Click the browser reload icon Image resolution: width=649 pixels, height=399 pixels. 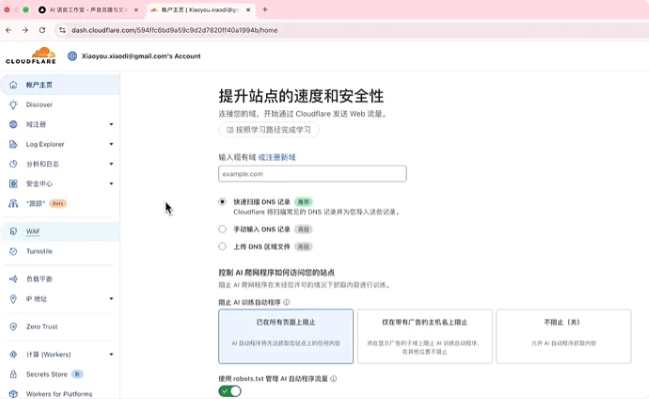click(x=42, y=30)
